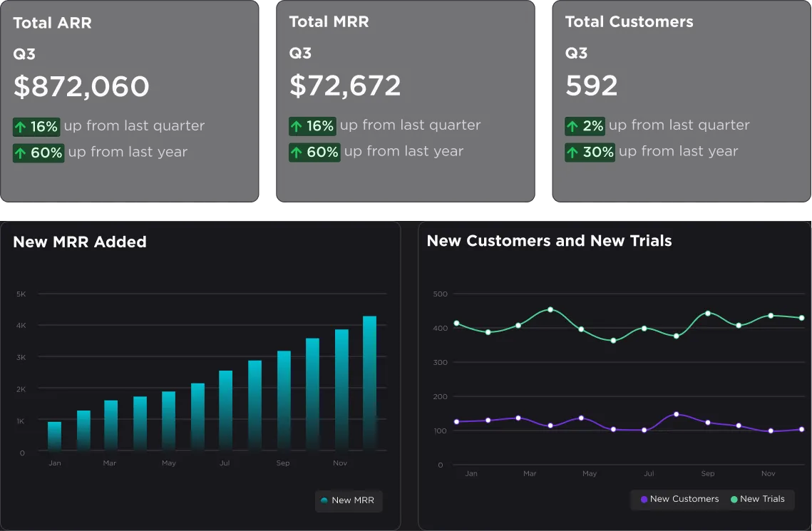
Task: Click the last New Customers data point
Action: pos(801,429)
